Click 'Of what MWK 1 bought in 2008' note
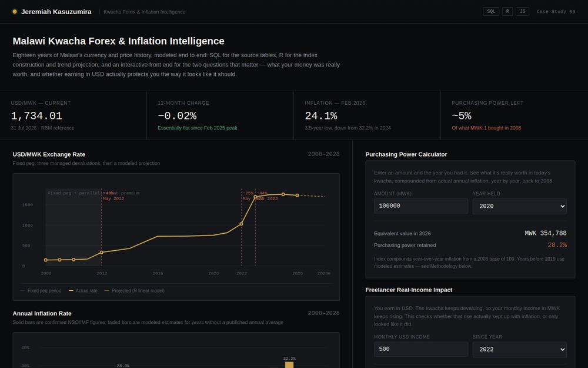 [486, 128]
